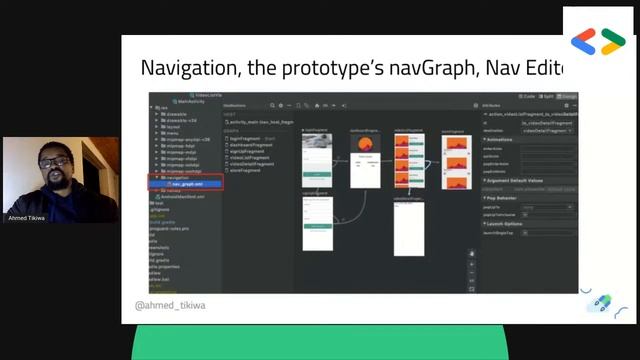The width and height of the screenshot is (640, 360).
Task: Switch to Split view tab
Action: point(546,97)
